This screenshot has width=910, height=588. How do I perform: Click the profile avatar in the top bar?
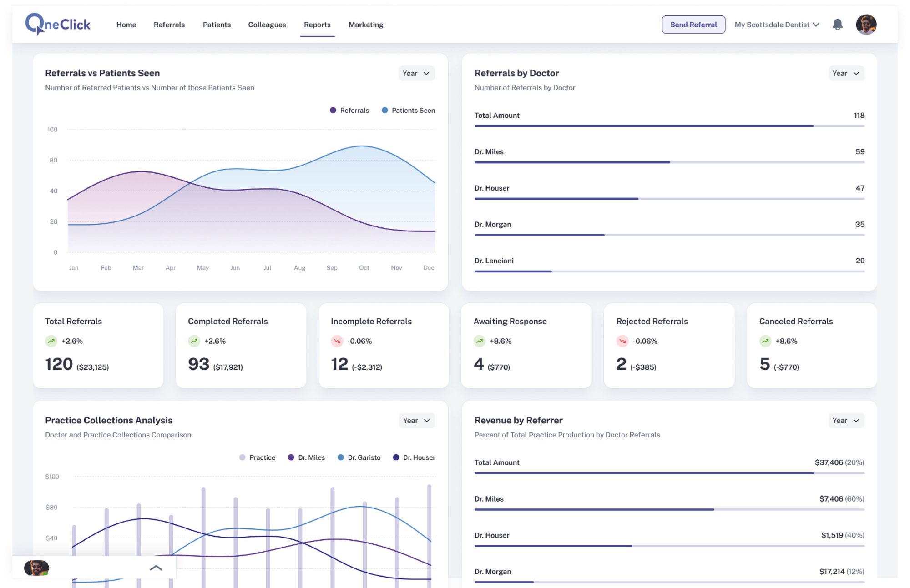tap(867, 25)
